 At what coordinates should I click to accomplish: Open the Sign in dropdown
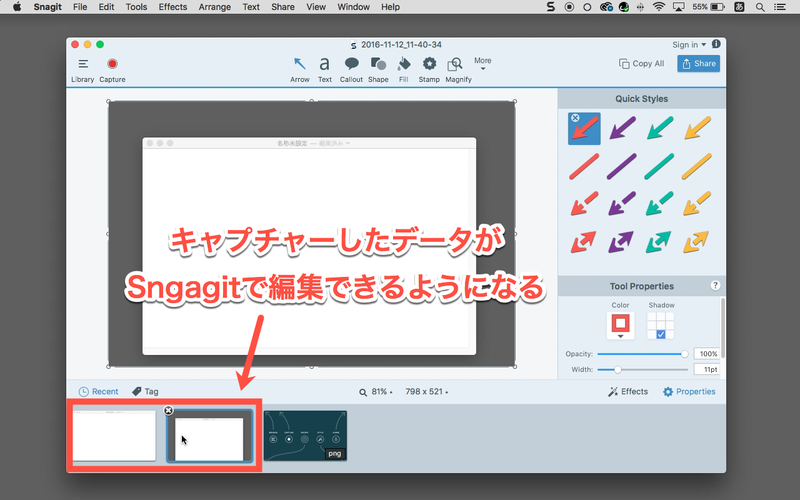689,45
